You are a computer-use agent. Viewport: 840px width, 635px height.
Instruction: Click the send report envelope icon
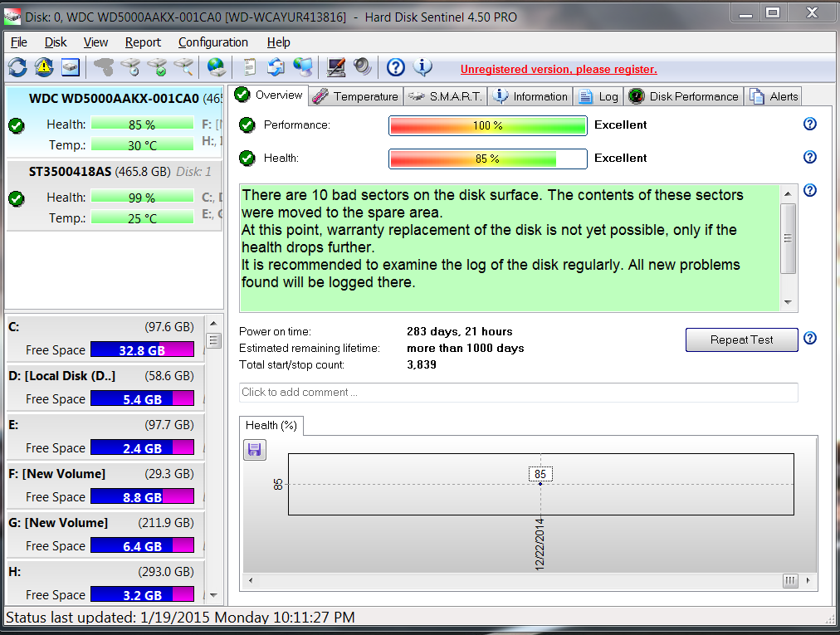276,67
